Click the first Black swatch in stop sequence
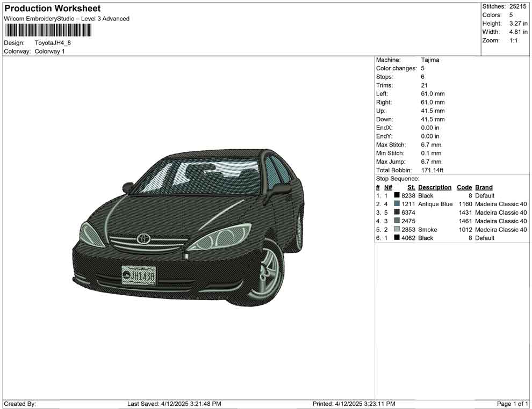The image size is (532, 409). pos(397,196)
